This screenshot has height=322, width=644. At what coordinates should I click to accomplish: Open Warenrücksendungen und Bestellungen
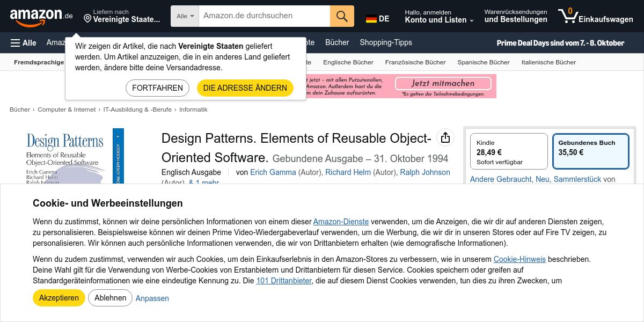[516, 16]
